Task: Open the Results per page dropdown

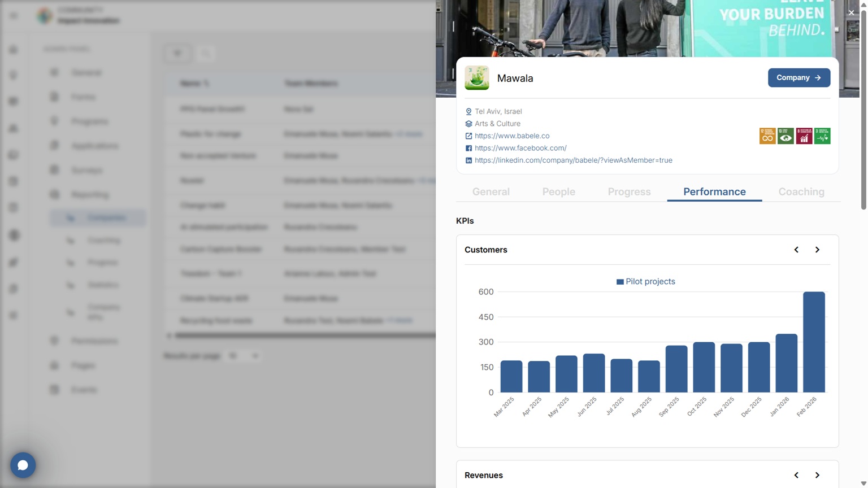Action: coord(243,356)
